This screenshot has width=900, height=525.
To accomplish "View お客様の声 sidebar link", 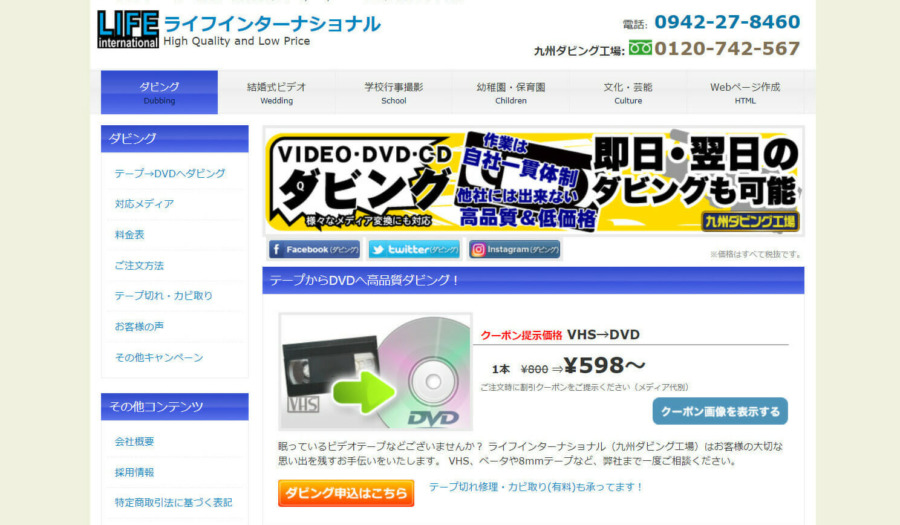I will (x=139, y=326).
